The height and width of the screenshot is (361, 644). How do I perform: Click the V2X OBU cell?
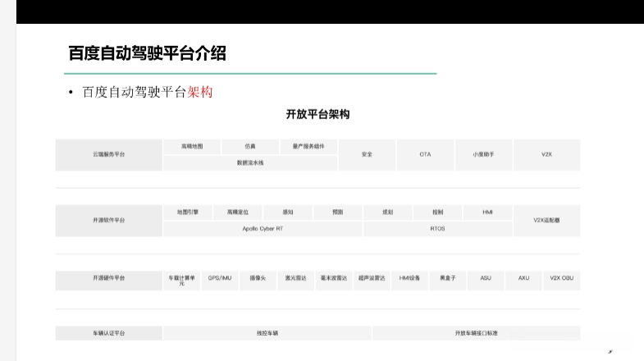click(x=562, y=281)
